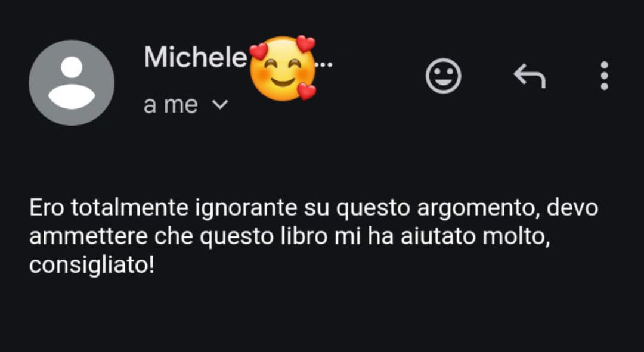The height and width of the screenshot is (352, 644).
Task: Open sender name Michele
Action: (x=196, y=57)
